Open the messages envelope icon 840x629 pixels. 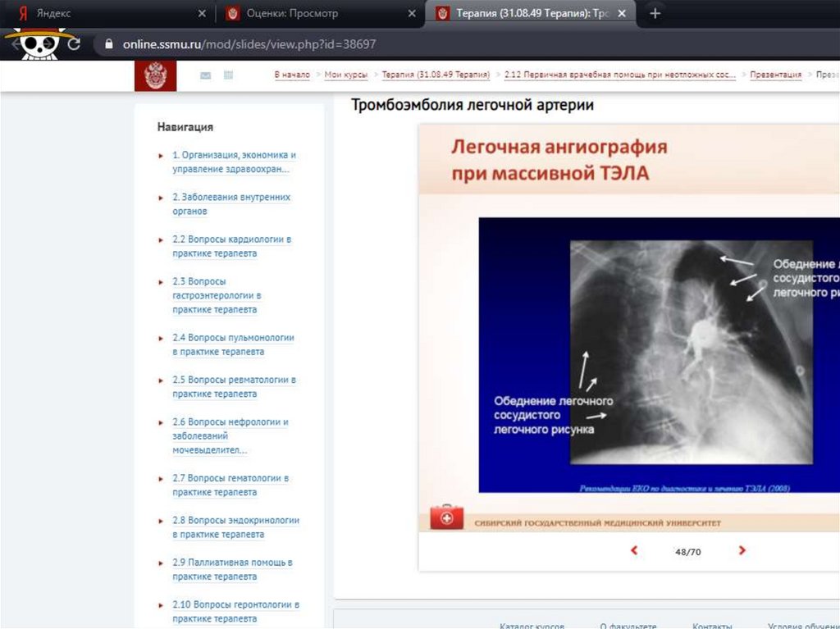click(x=205, y=75)
